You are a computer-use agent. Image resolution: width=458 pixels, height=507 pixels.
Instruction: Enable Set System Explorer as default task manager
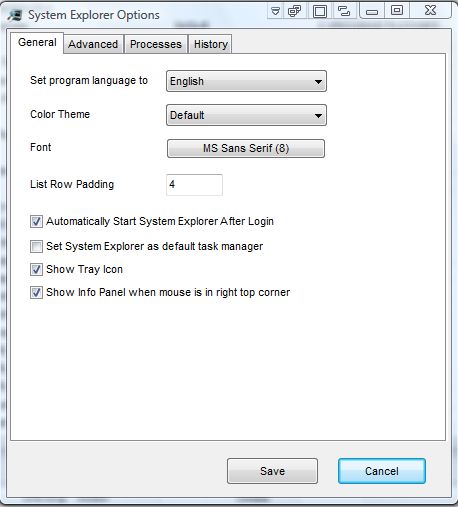coord(36,247)
